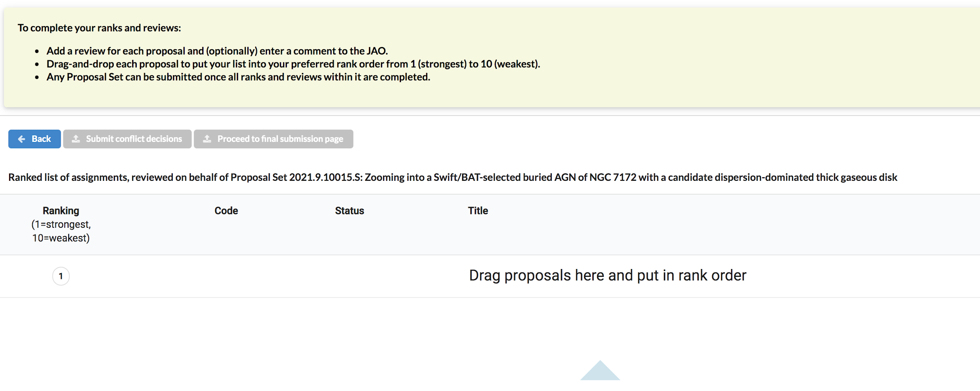Click the left arrow icon on Back
The image size is (980, 391).
coord(22,139)
